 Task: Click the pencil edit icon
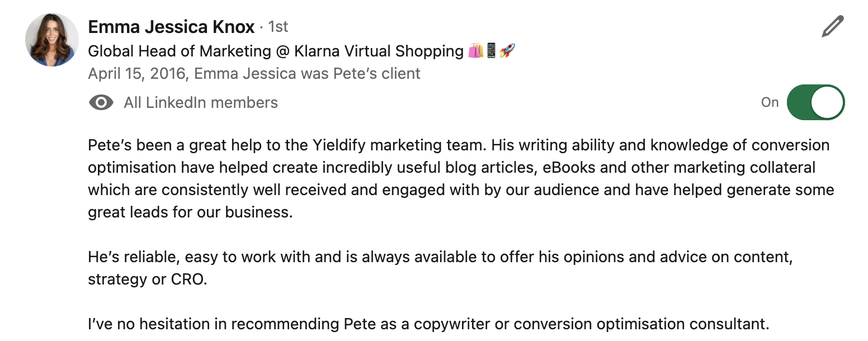click(832, 27)
